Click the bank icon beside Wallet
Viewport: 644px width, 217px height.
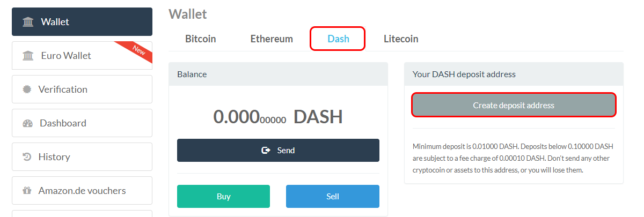(x=28, y=22)
